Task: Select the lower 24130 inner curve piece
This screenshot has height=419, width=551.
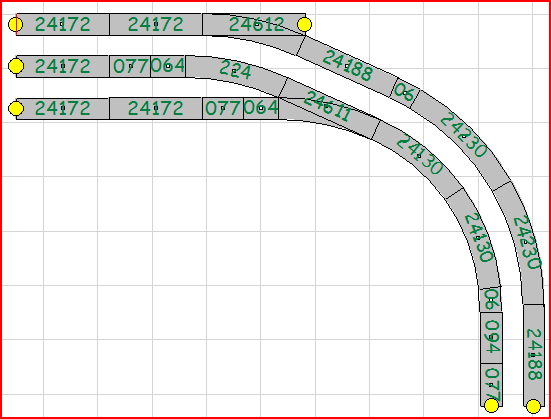Action: point(477,238)
